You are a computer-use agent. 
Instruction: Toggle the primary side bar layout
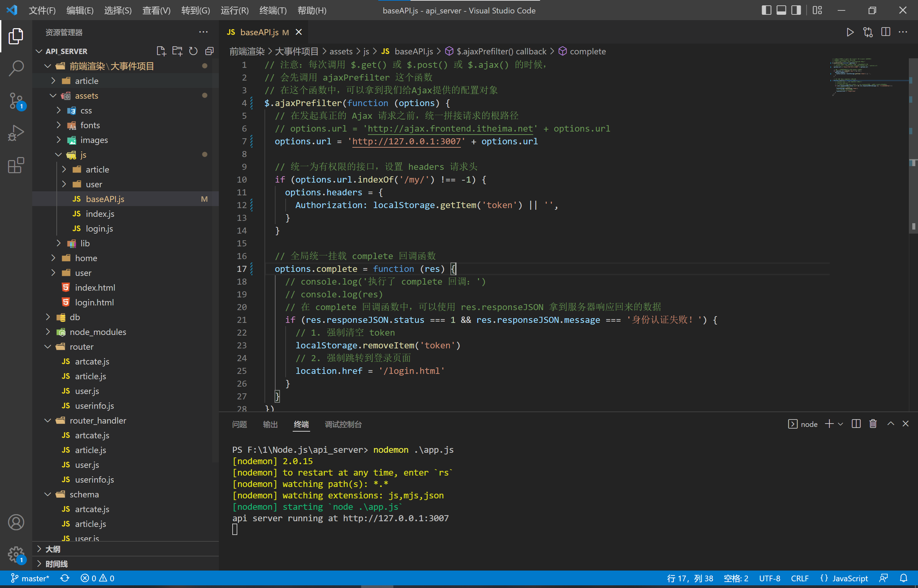766,10
